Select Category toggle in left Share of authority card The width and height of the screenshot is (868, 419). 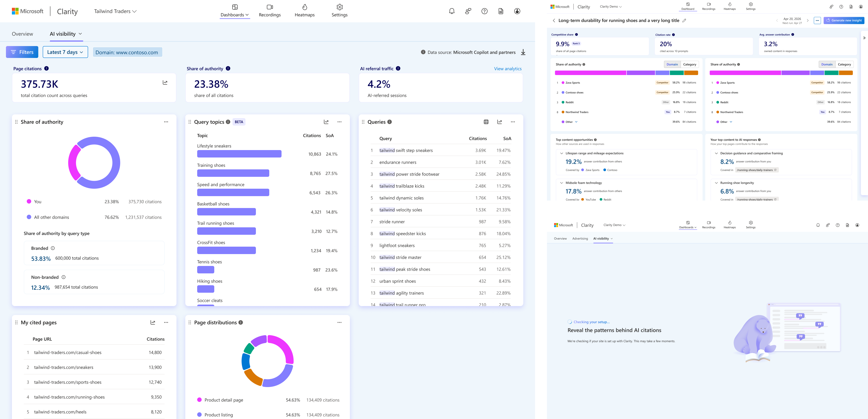coord(689,64)
